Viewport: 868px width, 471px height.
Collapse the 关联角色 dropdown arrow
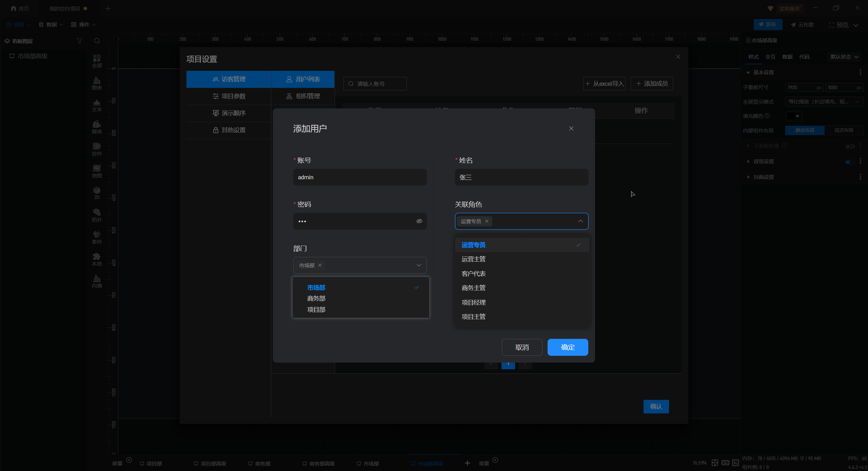pyautogui.click(x=580, y=221)
